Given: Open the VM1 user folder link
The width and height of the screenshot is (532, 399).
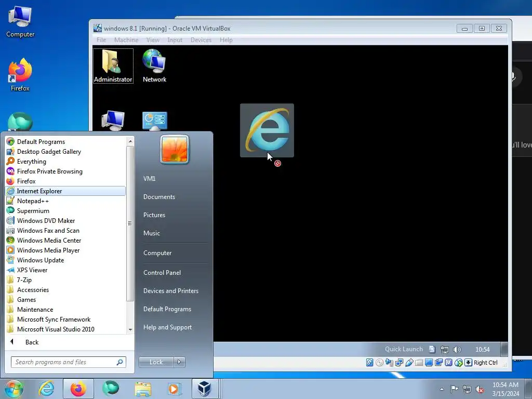Looking at the screenshot, I should coord(149,179).
